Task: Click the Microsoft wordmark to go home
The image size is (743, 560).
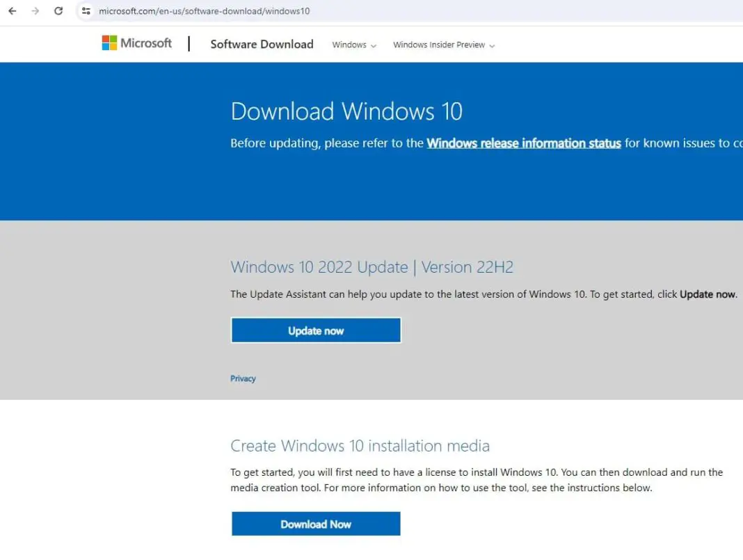Action: point(144,43)
